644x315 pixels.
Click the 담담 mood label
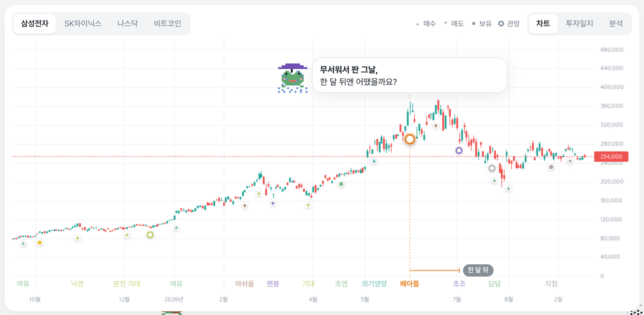pyautogui.click(x=495, y=284)
